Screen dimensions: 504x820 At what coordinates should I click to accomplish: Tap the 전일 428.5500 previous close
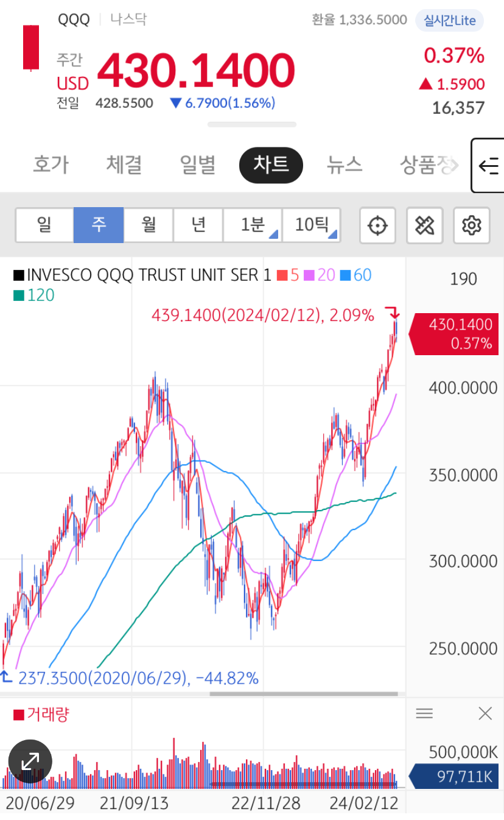(105, 103)
